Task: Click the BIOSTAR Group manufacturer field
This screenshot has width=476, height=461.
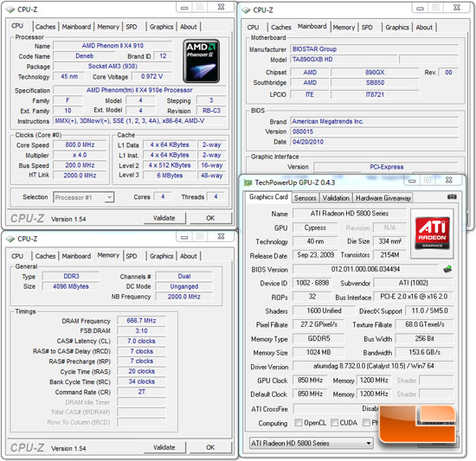Action: [x=374, y=48]
